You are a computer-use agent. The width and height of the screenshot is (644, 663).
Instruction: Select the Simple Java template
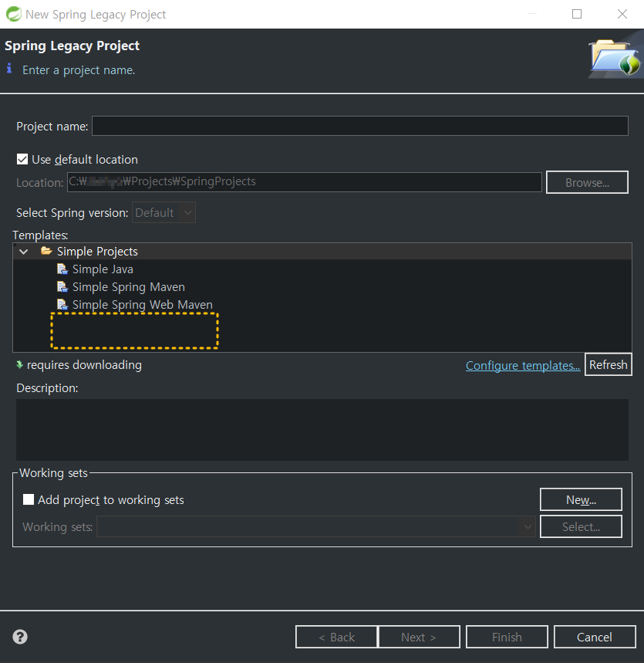coord(103,269)
